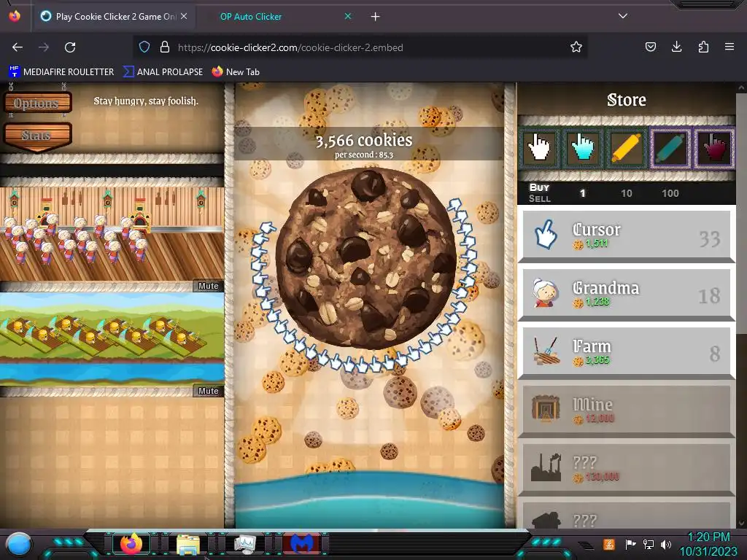Mute the farm building row

tap(208, 391)
